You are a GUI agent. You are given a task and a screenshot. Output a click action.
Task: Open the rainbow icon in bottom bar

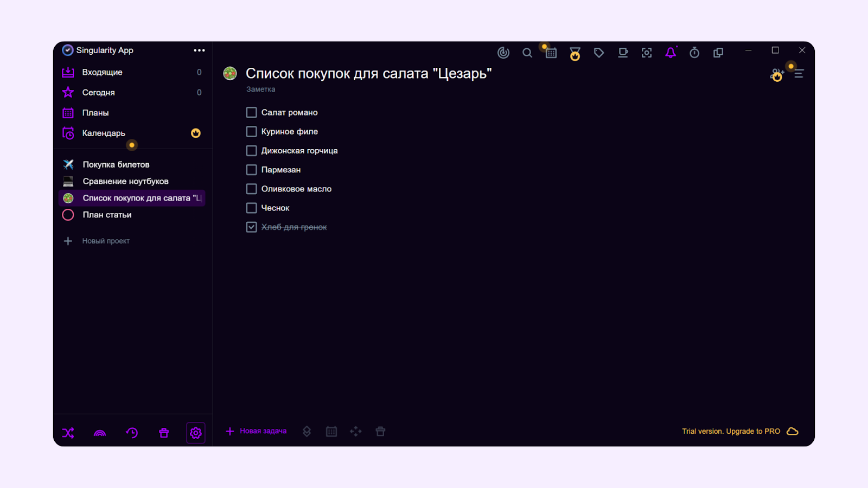click(x=100, y=433)
